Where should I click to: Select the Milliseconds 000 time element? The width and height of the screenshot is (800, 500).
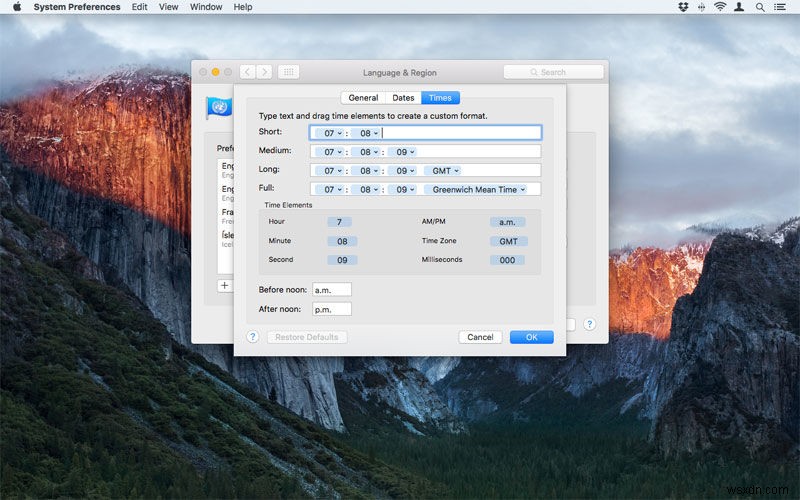(x=508, y=260)
